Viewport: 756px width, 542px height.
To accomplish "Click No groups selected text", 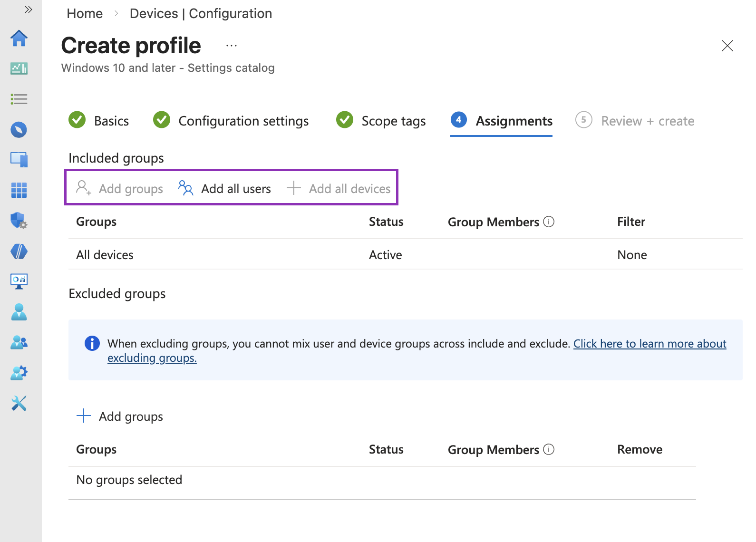I will (x=129, y=480).
